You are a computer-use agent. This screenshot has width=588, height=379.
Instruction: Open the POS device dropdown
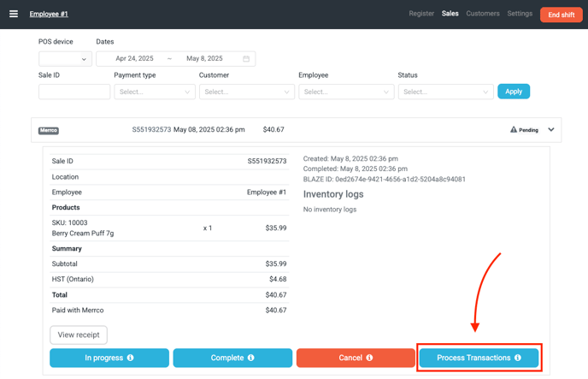click(x=65, y=59)
